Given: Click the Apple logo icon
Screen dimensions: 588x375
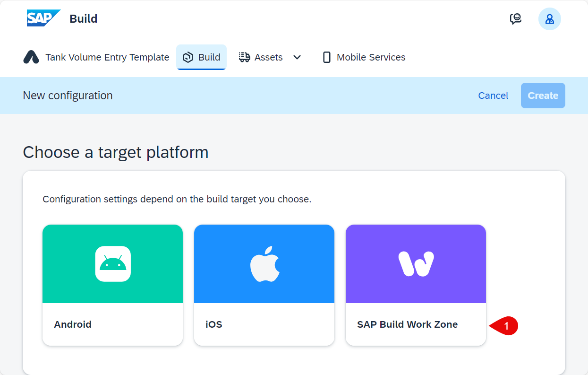Looking at the screenshot, I should pos(265,264).
